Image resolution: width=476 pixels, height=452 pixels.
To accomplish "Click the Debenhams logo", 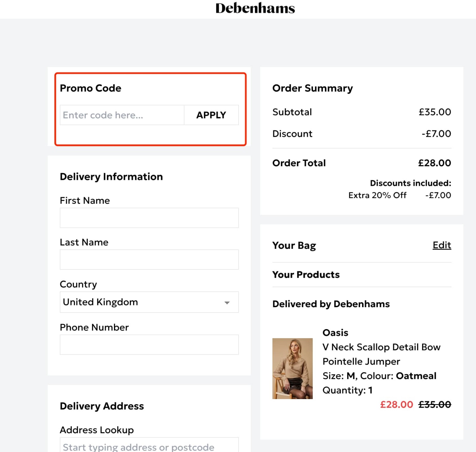I will [255, 8].
